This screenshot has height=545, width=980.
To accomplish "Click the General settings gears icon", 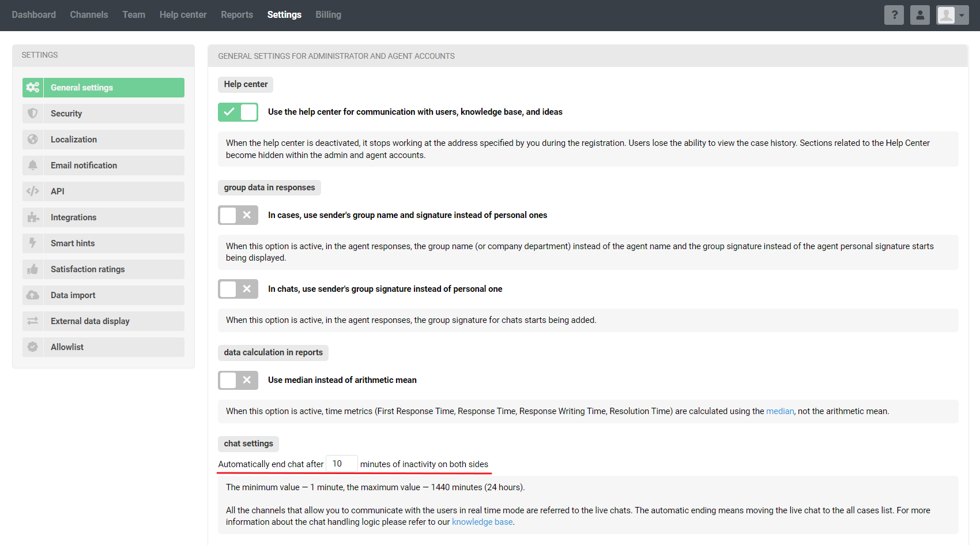I will tap(33, 88).
